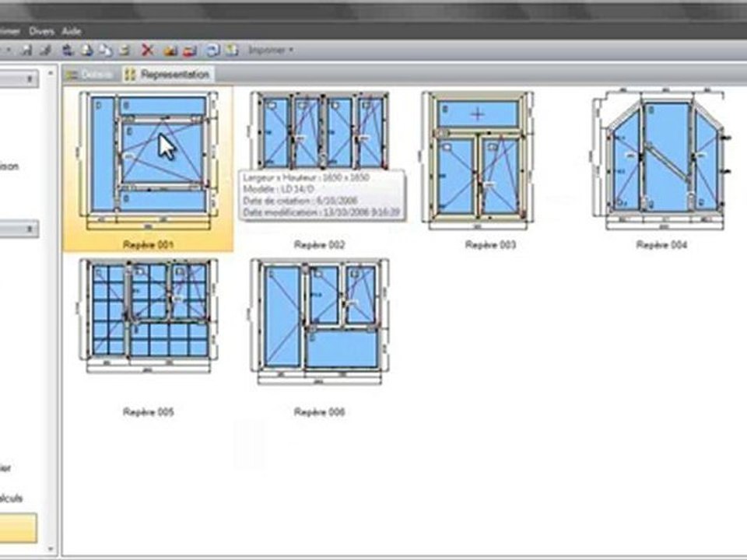The height and width of the screenshot is (560, 747).
Task: Click the blue refresh toolbar icon
Action: [x=212, y=50]
